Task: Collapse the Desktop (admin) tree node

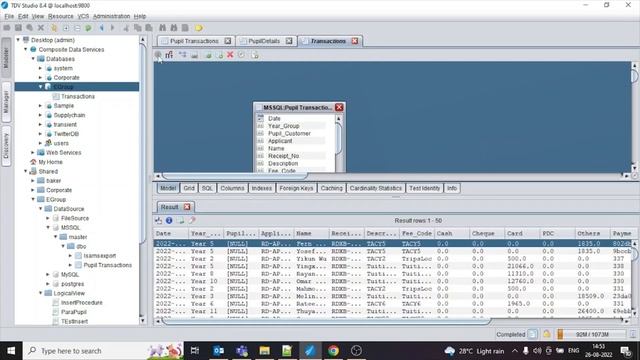Action: 18,40
